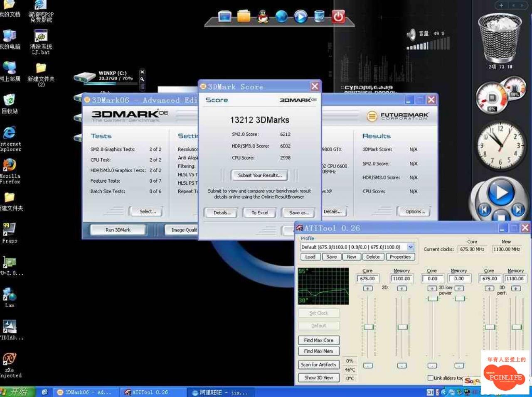532x397 pixels.
Task: Click Load in ATITool profile section
Action: tap(310, 257)
